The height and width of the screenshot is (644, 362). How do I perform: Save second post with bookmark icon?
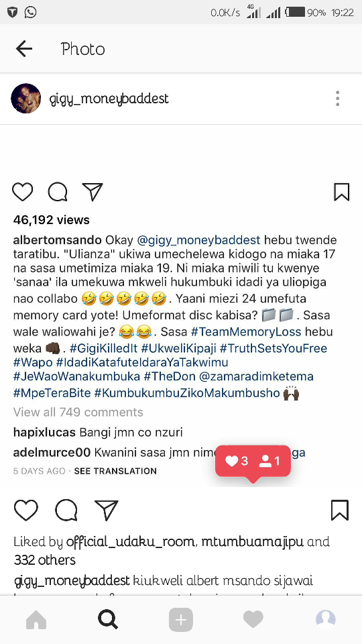[x=340, y=511]
